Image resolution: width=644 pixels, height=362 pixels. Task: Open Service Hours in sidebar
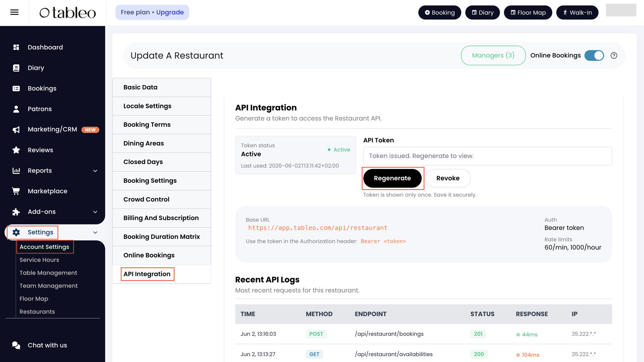39,260
